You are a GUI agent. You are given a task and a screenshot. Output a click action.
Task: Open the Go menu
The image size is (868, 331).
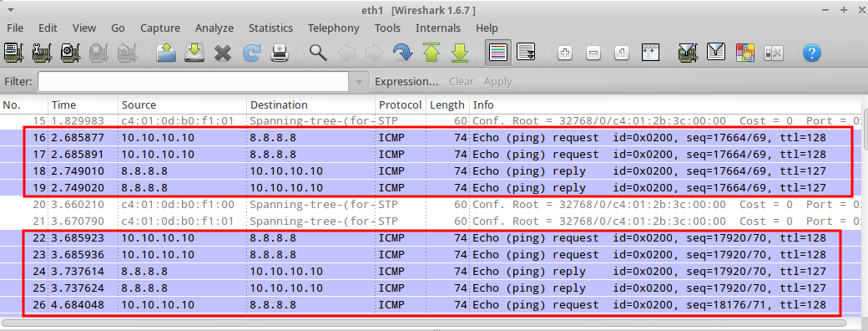click(118, 28)
